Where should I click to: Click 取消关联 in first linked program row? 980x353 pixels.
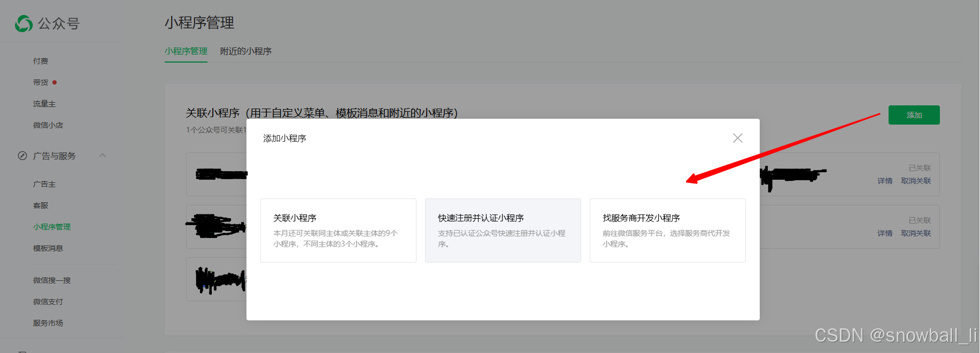click(916, 181)
